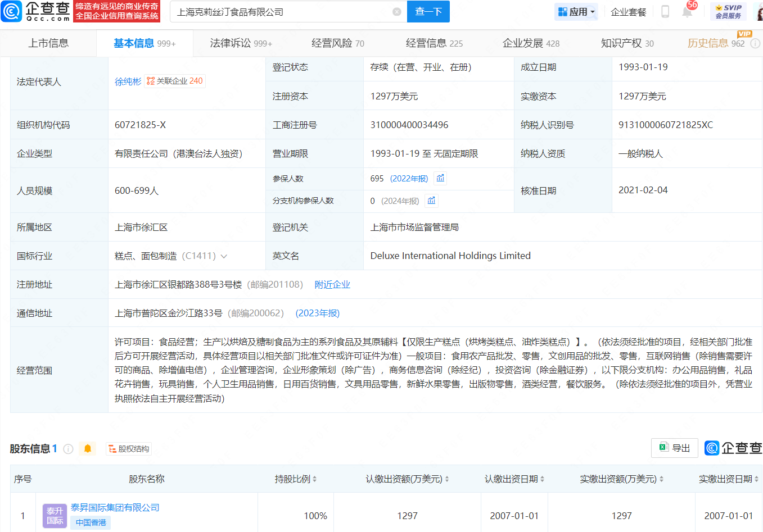Image resolution: width=763 pixels, height=532 pixels.
Task: Select organization code 60721825-X
Action: pos(140,125)
